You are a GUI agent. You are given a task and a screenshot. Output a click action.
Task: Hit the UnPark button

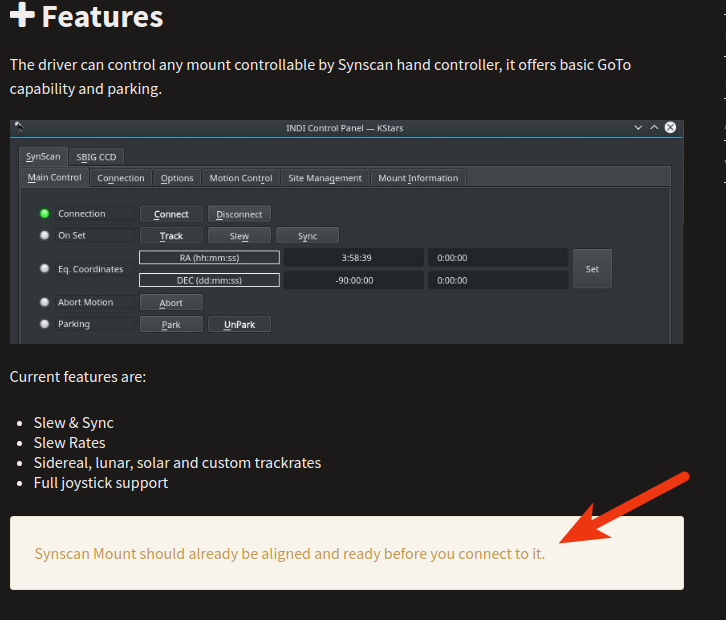click(239, 324)
